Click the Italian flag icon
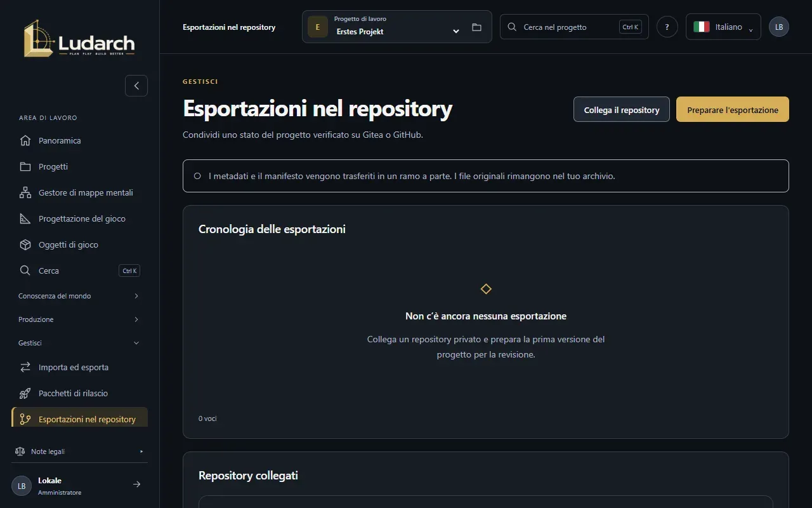This screenshot has width=812, height=508. coord(701,27)
